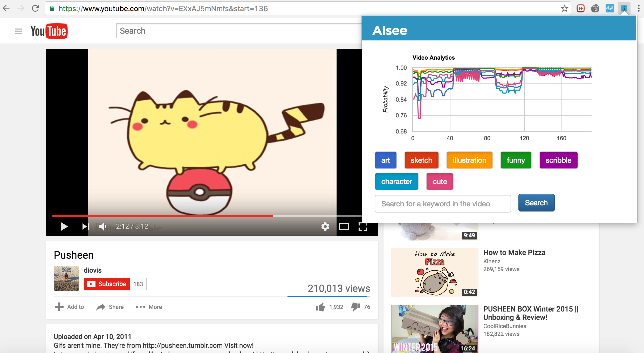
Task: Seek on the red video progress bar
Action: [x=182, y=216]
